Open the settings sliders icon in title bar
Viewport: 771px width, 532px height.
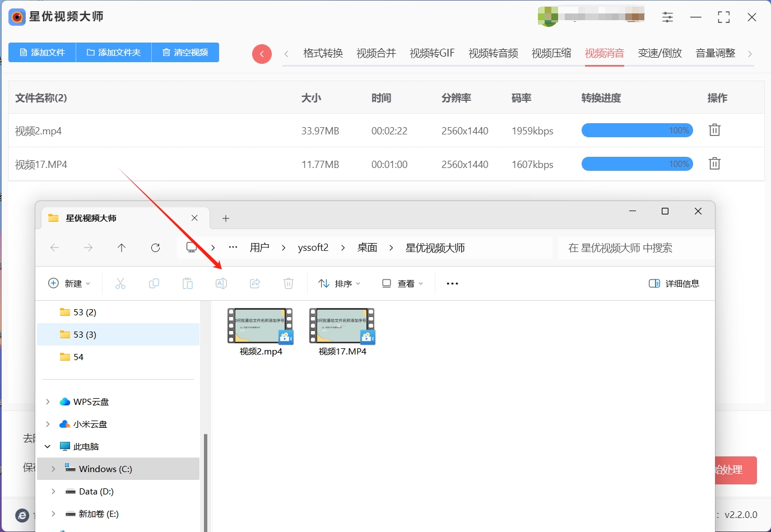667,17
